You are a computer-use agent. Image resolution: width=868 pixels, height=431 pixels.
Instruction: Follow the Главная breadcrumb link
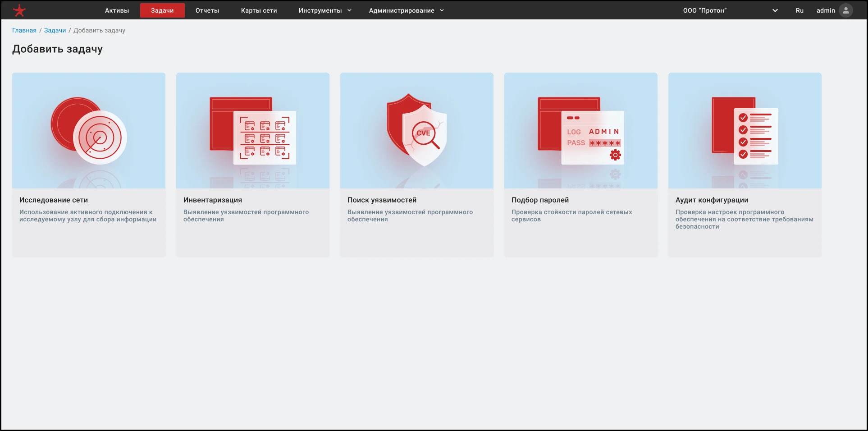click(x=24, y=30)
